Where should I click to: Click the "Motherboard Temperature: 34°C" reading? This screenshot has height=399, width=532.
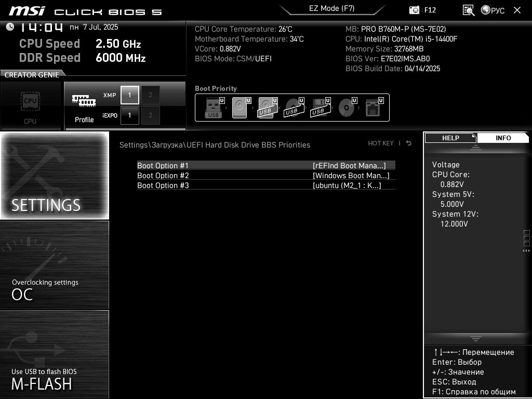(249, 39)
